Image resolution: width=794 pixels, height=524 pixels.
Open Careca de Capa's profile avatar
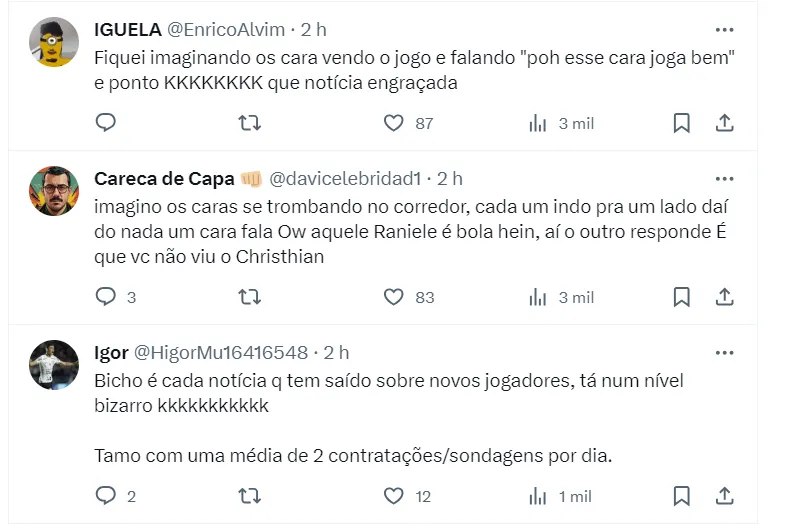pos(54,191)
